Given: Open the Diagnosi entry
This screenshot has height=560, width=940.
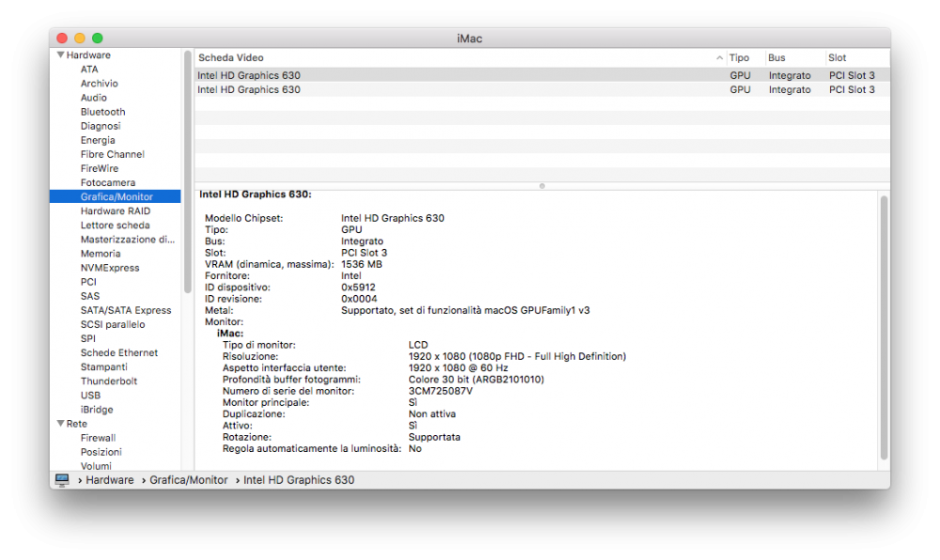Looking at the screenshot, I should click(x=101, y=126).
